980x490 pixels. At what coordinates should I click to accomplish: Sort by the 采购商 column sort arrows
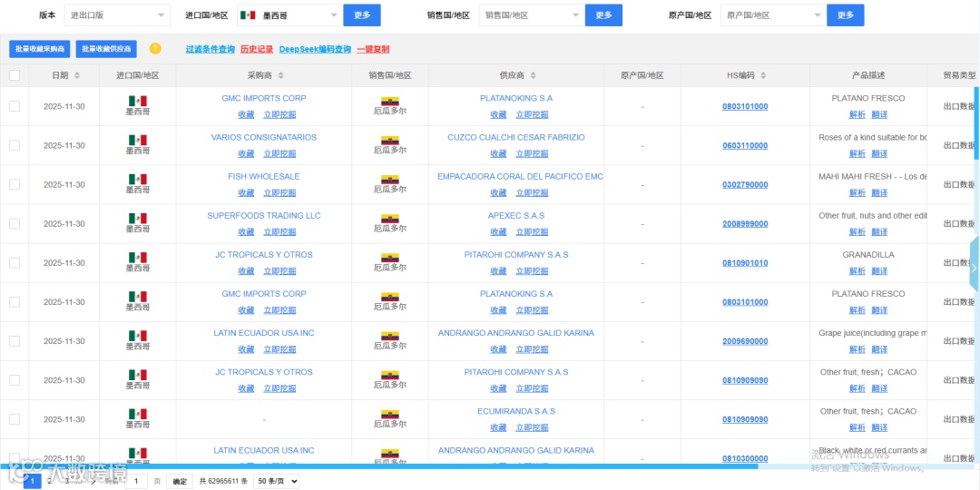[280, 75]
